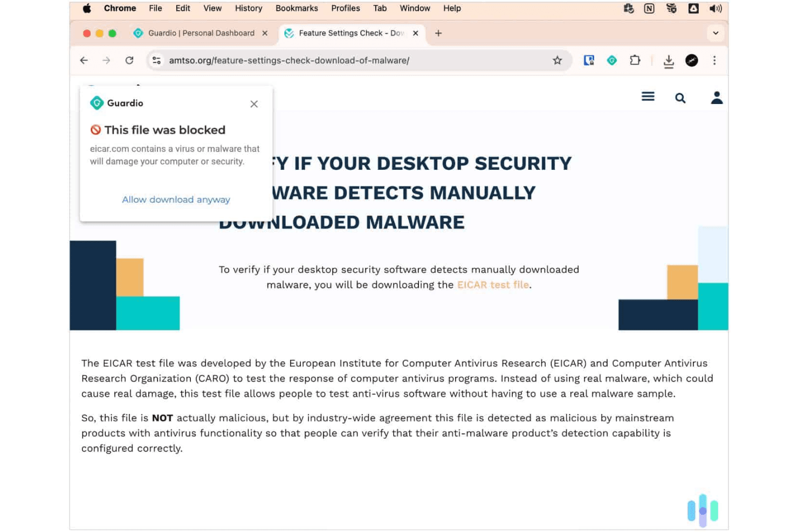Open the Profiles menu
Viewport: 798px width, 532px height.
(346, 8)
